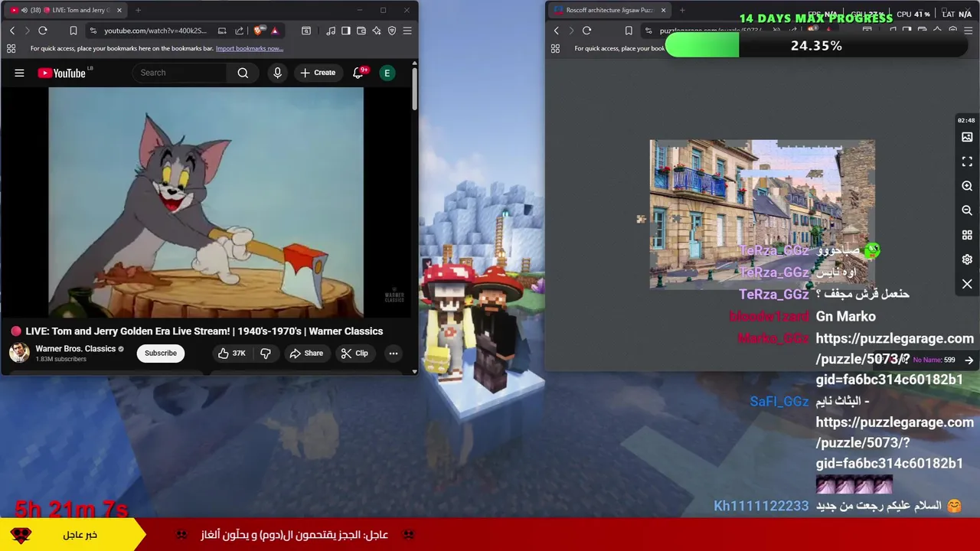Open the hamburger menu in the puzzle window
This screenshot has width=980, height=551.
[x=969, y=31]
